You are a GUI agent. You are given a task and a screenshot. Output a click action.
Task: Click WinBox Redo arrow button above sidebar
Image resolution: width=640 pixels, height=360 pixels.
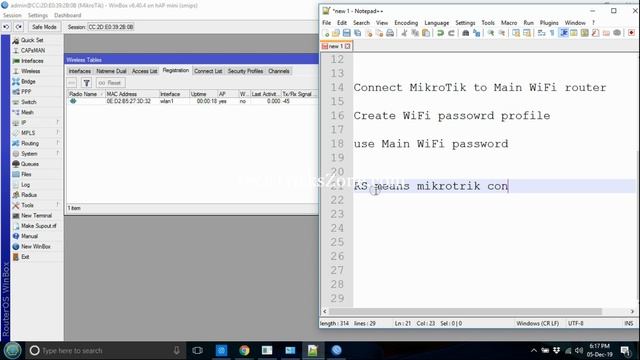[19, 27]
